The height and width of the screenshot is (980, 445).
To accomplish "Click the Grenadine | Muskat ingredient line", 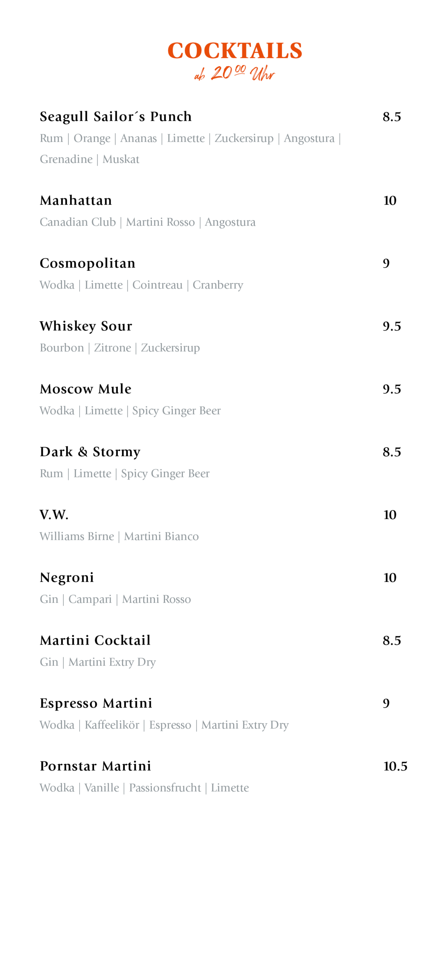I will point(90,159).
